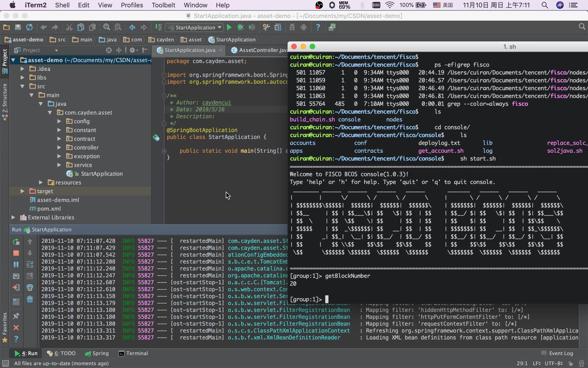Toggle soft-wrap in the Run console
The image size is (588, 368).
coord(30,264)
